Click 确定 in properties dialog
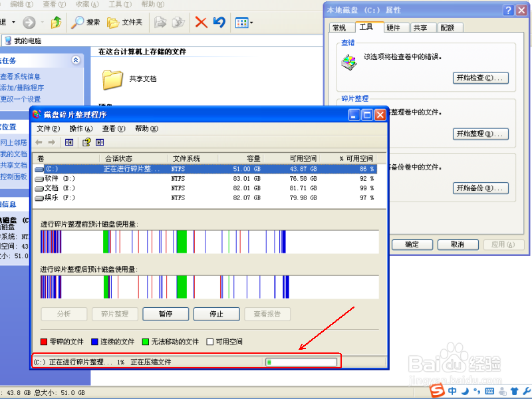 [412, 245]
